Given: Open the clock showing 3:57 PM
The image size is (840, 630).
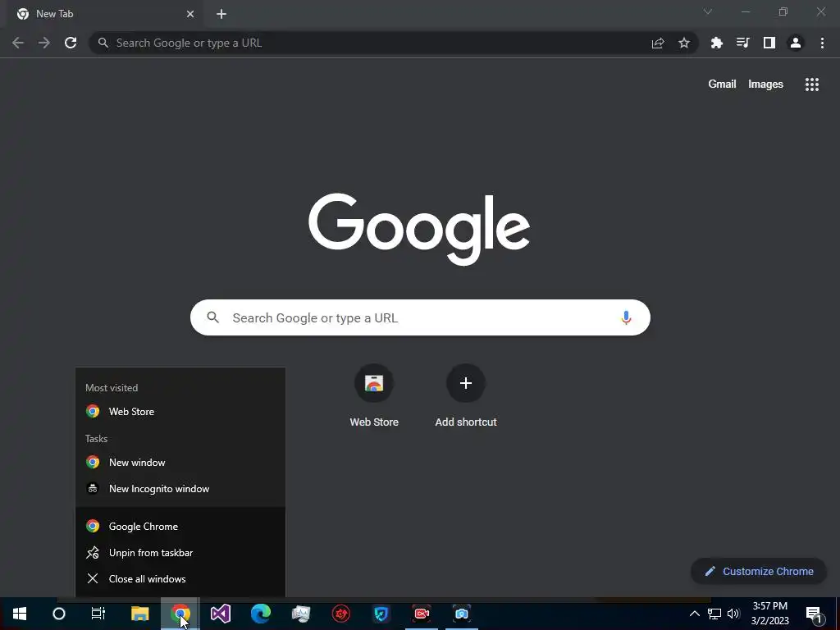Looking at the screenshot, I should pyautogui.click(x=769, y=614).
